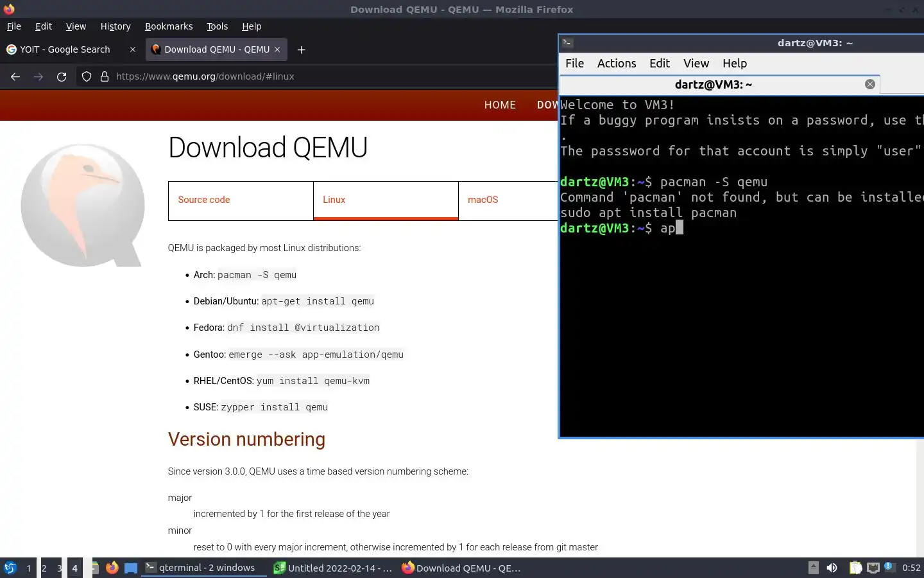Viewport: 924px width, 578px height.
Task: Click the terminal window titlebar icon
Action: 567,43
